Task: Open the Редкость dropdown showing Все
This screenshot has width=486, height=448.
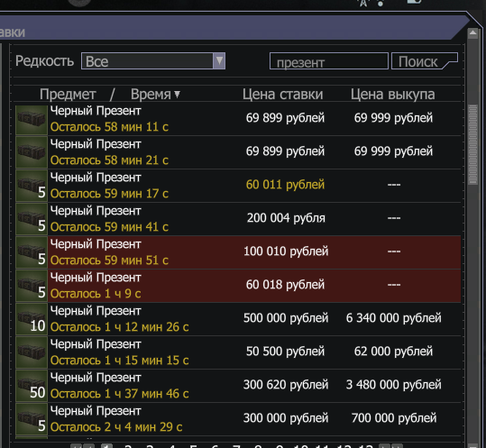Action: (x=153, y=61)
